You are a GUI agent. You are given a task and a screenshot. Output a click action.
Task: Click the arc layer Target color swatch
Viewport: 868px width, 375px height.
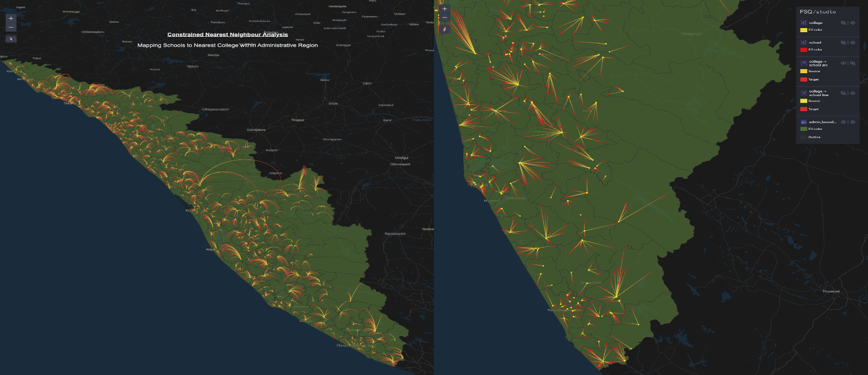pos(804,79)
